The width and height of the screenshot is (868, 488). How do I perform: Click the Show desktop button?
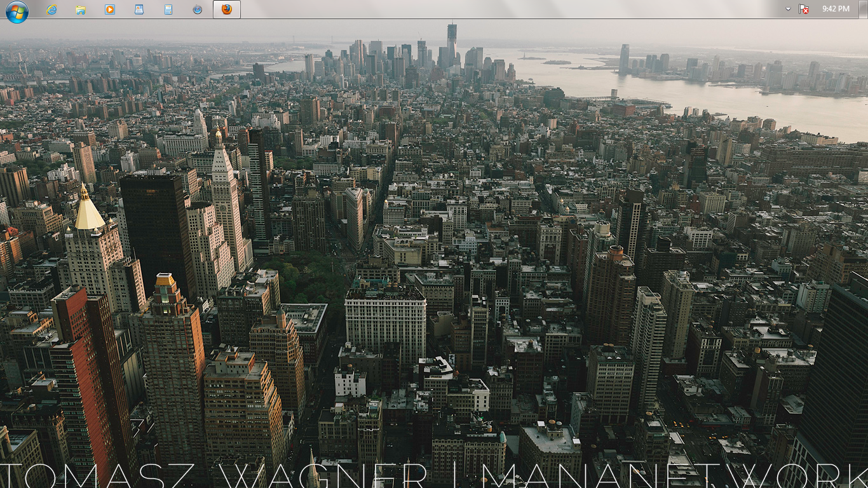point(863,9)
